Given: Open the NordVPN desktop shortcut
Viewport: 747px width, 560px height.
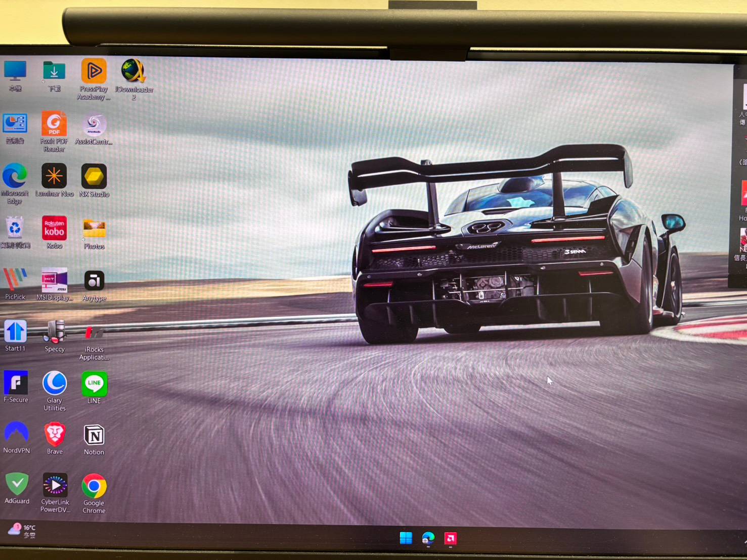Looking at the screenshot, I should [x=17, y=434].
